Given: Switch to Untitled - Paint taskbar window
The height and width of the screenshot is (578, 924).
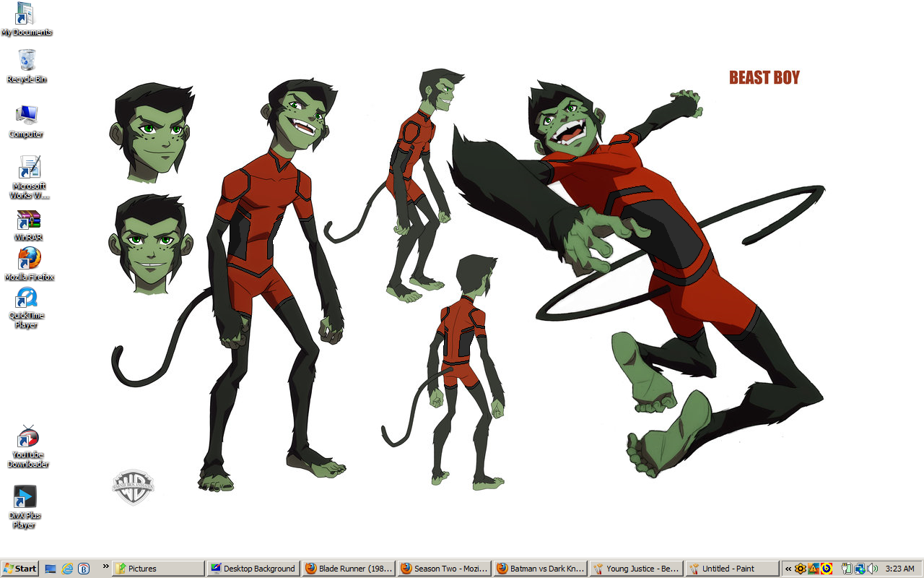Looking at the screenshot, I should (x=731, y=569).
